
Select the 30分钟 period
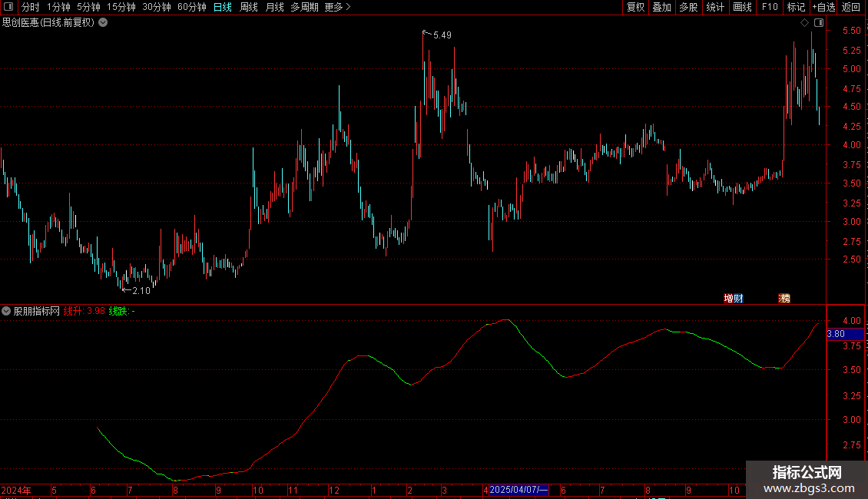[157, 7]
